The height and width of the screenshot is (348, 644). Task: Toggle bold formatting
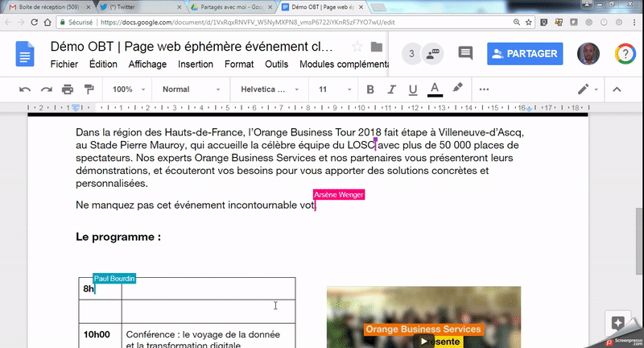(x=370, y=89)
